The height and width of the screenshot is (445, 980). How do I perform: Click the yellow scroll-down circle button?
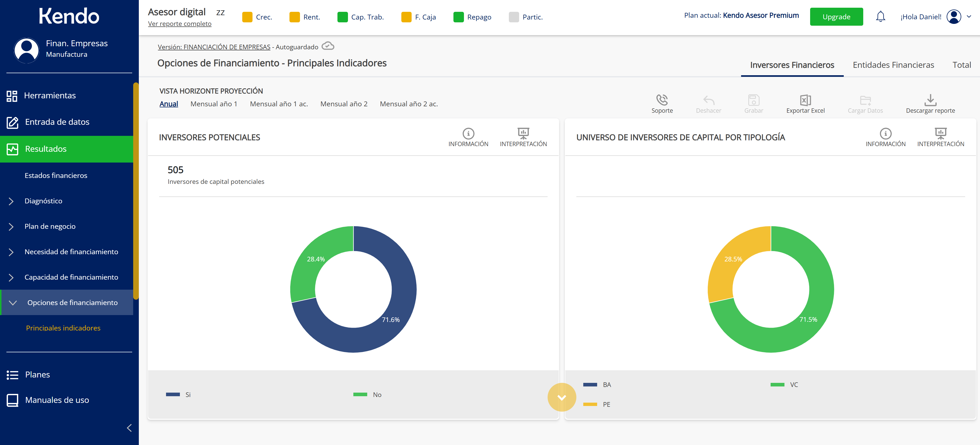(x=561, y=397)
